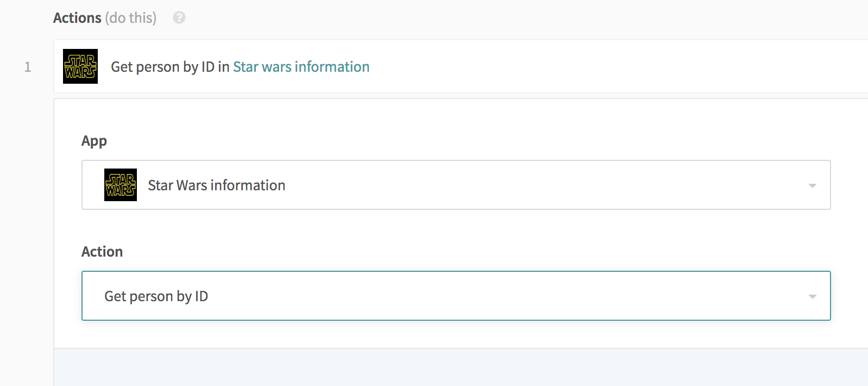The image size is (868, 386).
Task: Click the Star Wars icon inside the App selector
Action: (x=121, y=185)
